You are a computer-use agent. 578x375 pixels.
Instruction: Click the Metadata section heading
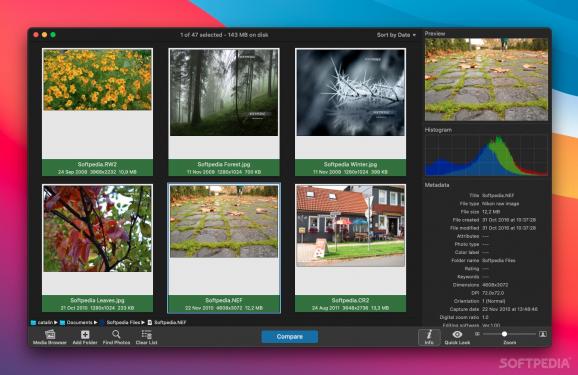tap(437, 185)
